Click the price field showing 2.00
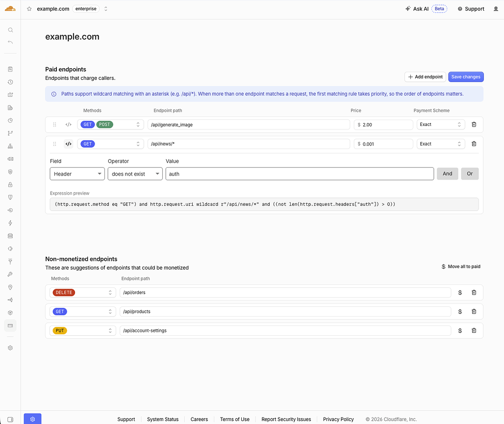Viewport: 504px width, 424px height. [x=383, y=125]
